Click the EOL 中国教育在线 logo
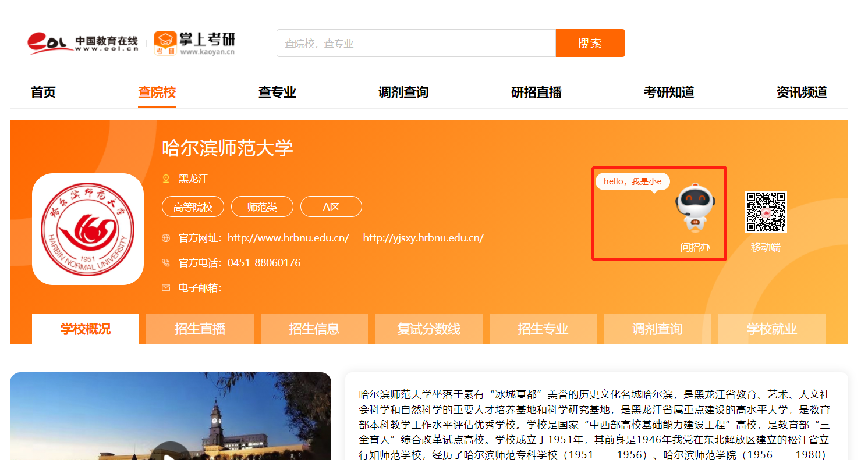 83,43
